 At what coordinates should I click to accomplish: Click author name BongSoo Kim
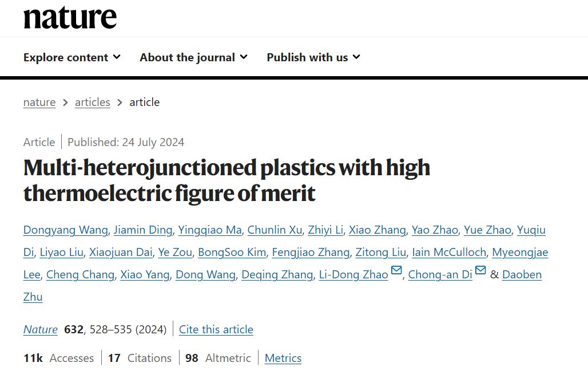pos(232,253)
